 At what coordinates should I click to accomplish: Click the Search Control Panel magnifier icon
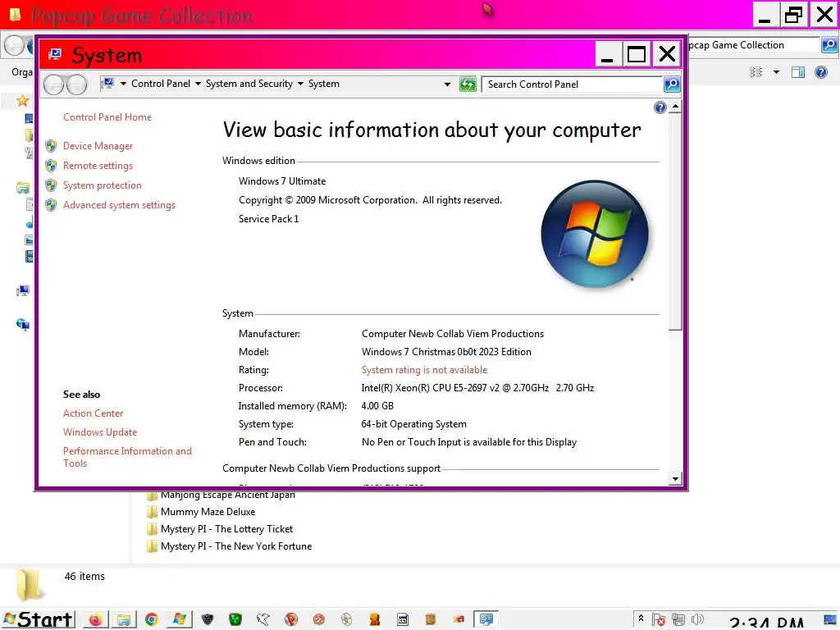coord(671,84)
